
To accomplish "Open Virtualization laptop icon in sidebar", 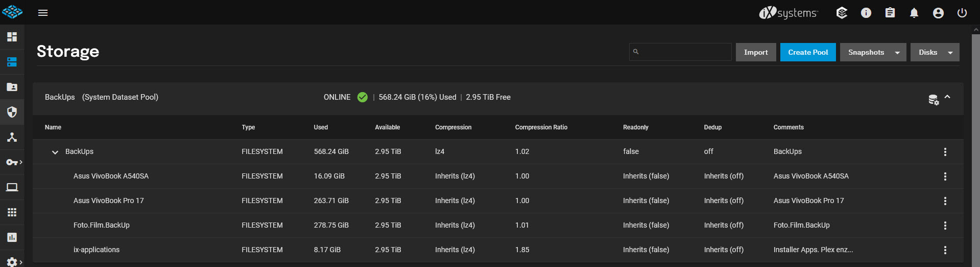I will (12, 187).
